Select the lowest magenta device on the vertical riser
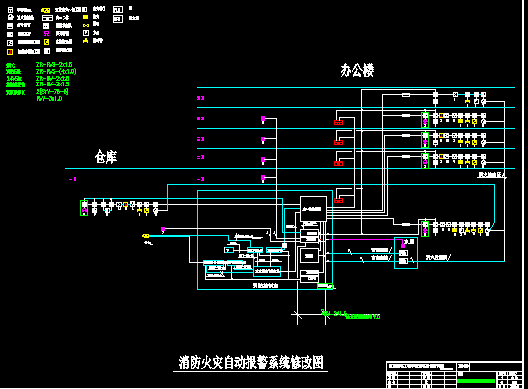Viewport: 528px width, 389px height. click(x=263, y=177)
